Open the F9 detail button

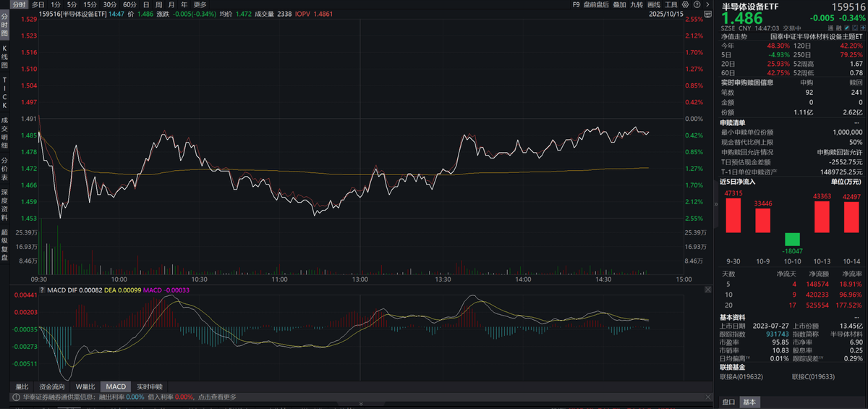click(x=576, y=4)
